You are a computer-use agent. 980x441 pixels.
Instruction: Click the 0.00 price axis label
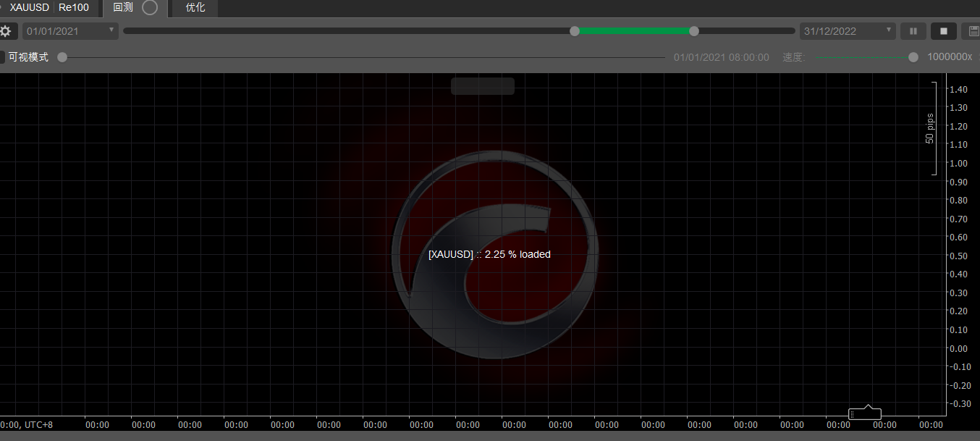(x=959, y=348)
